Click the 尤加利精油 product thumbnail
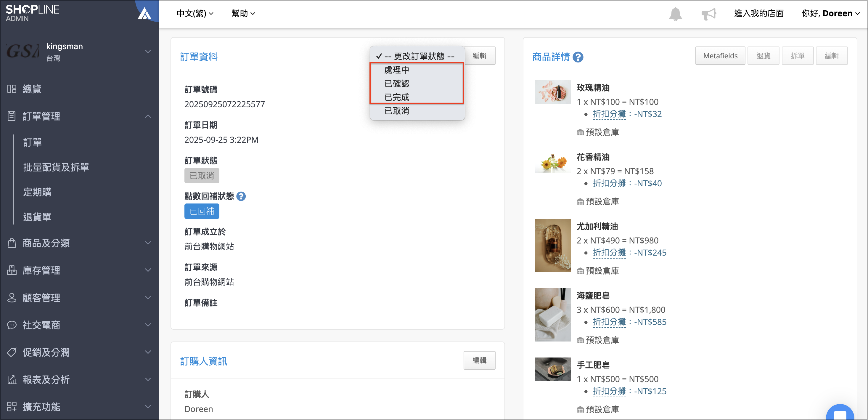 553,246
